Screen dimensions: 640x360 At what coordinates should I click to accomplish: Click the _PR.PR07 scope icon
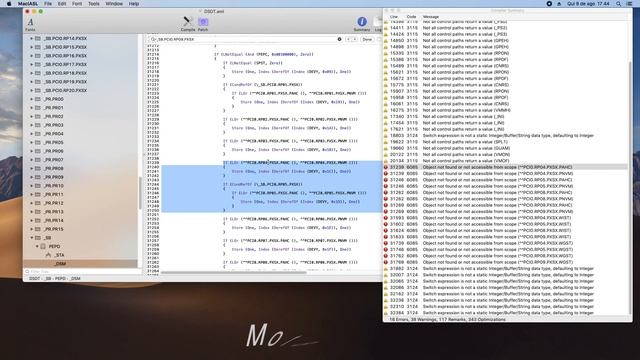[x=38, y=160]
